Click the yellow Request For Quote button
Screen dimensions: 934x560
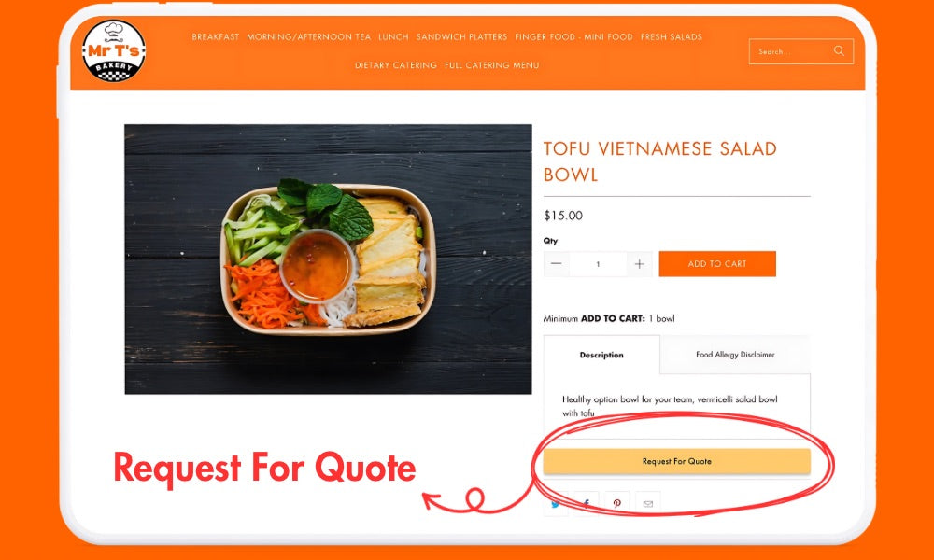tap(676, 461)
